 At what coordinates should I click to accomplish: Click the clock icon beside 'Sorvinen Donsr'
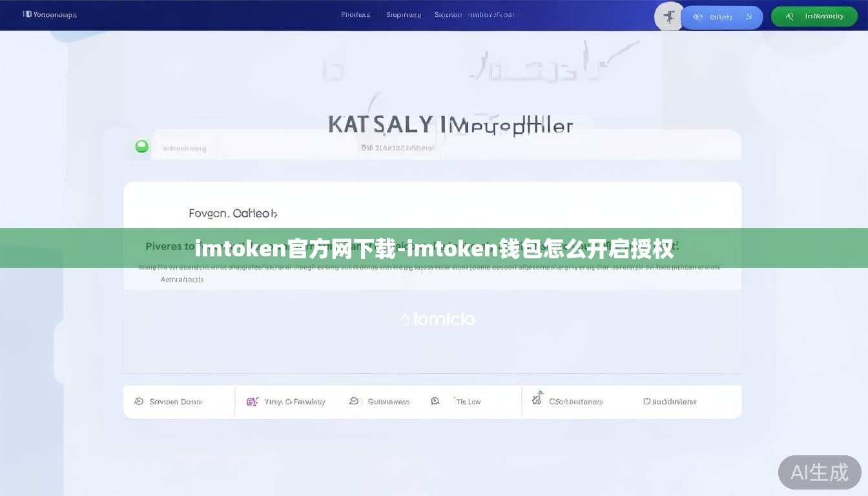pyautogui.click(x=139, y=402)
